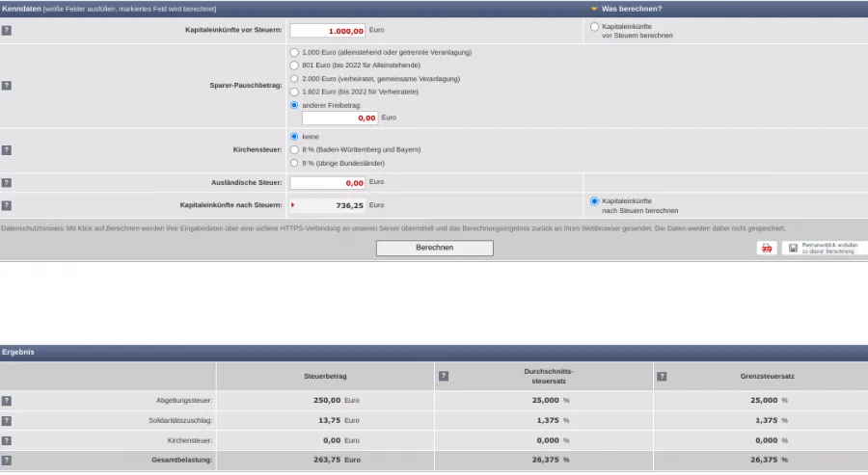This screenshot has width=868, height=475.
Task: Click the red PDF print icon
Action: click(x=767, y=248)
